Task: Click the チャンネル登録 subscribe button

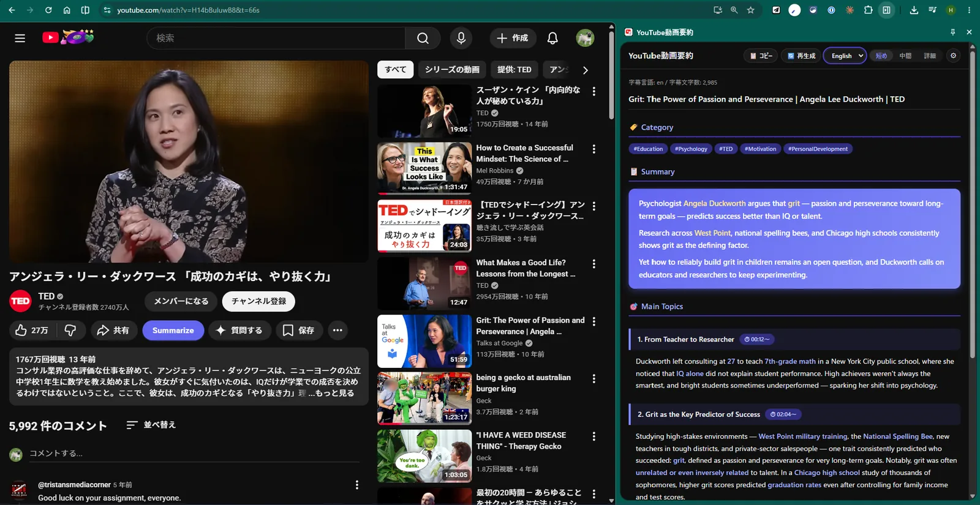Action: pos(258,301)
